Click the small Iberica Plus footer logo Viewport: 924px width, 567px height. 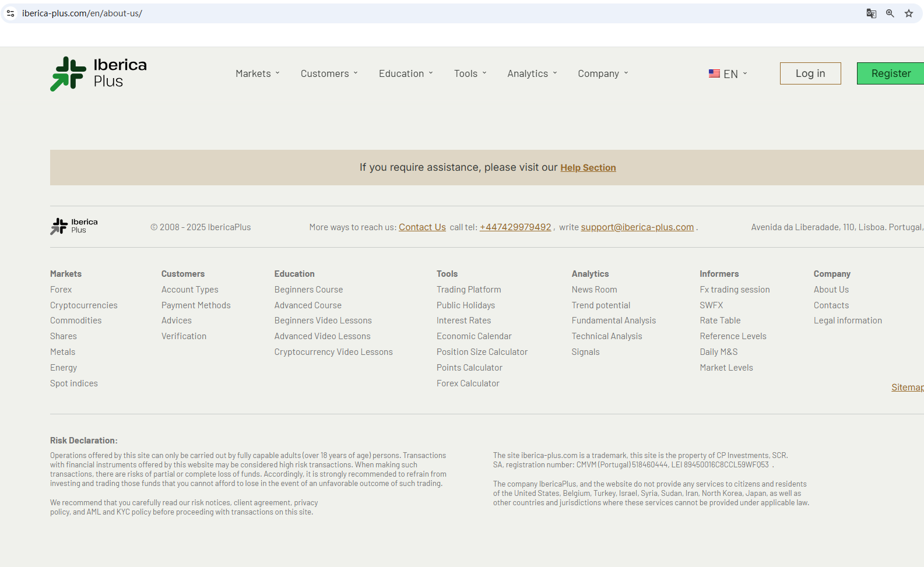(74, 226)
